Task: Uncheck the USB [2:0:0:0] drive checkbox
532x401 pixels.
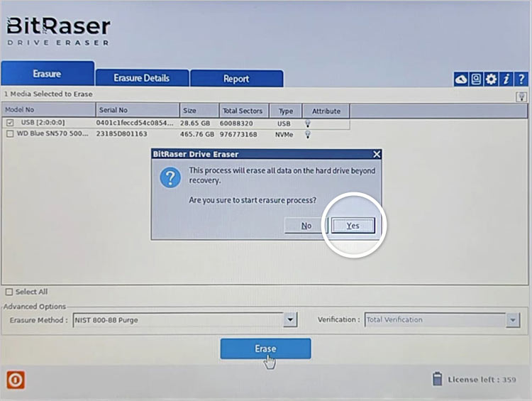Action: pos(10,123)
